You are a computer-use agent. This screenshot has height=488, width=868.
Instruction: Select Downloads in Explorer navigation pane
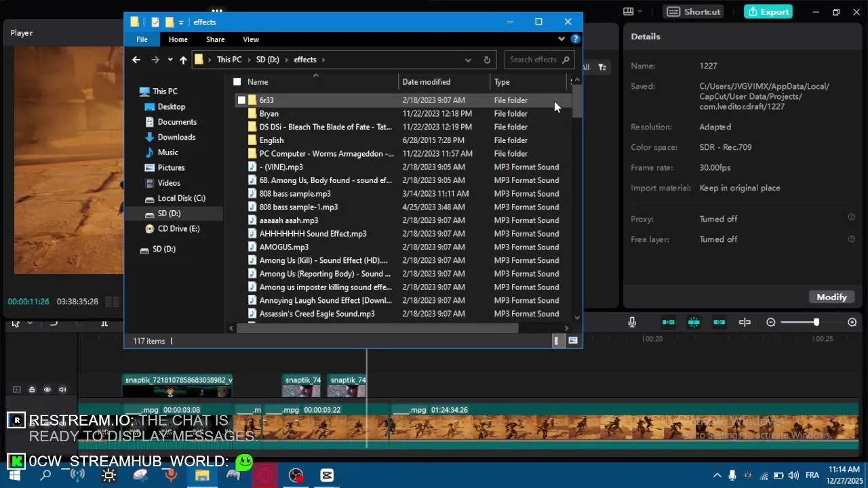176,137
